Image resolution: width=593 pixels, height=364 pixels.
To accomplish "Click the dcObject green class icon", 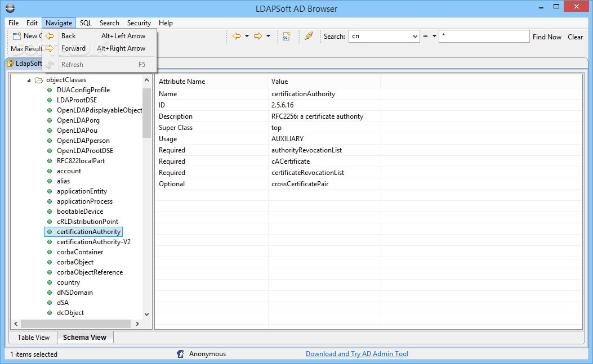I will [50, 313].
